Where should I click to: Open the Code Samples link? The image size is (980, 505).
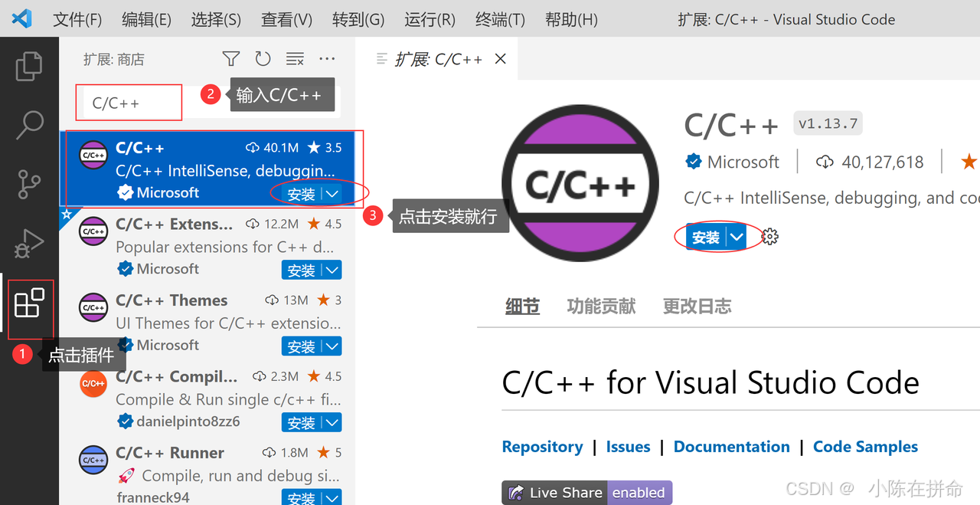(x=865, y=447)
